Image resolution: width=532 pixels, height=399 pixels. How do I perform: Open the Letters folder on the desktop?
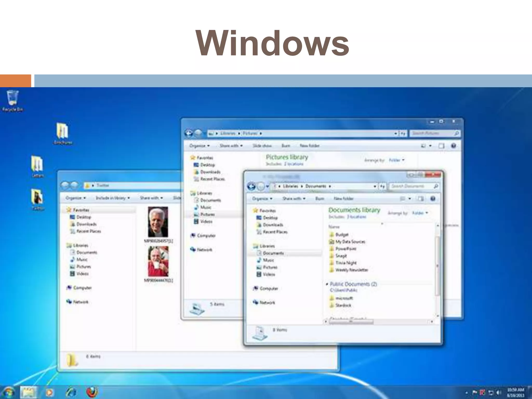click(x=37, y=167)
